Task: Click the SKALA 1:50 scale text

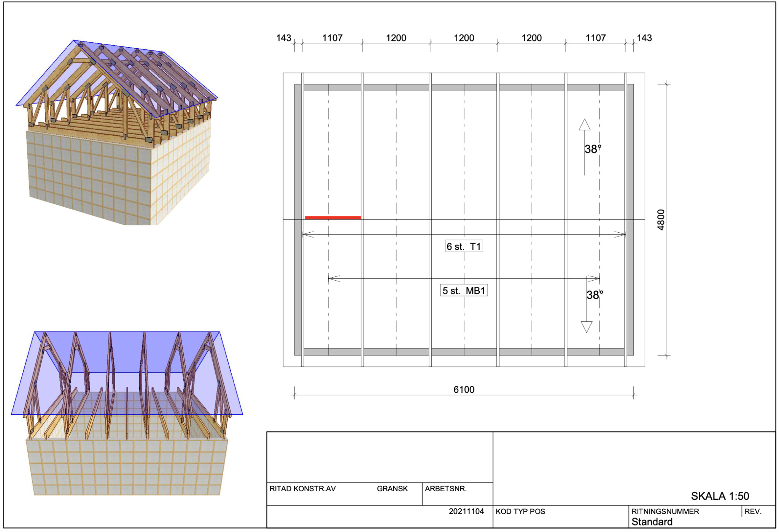Action: coord(720,496)
